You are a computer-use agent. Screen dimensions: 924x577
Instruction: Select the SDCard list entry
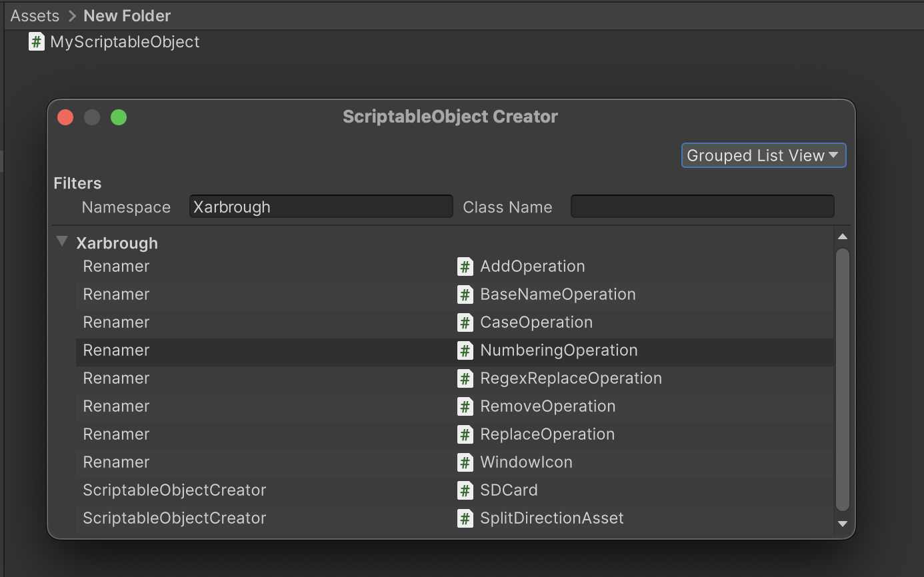point(267,490)
